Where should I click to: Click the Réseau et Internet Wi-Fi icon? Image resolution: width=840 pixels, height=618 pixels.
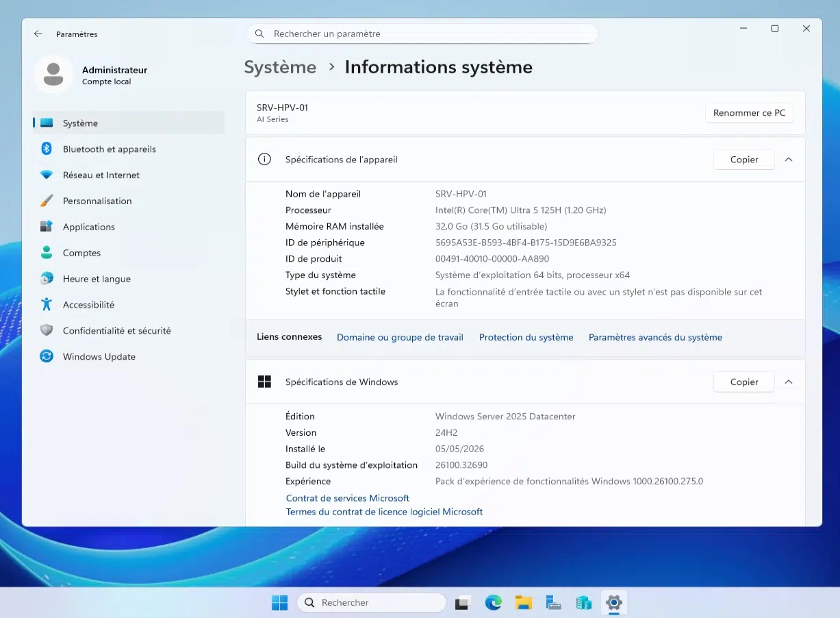(x=47, y=175)
